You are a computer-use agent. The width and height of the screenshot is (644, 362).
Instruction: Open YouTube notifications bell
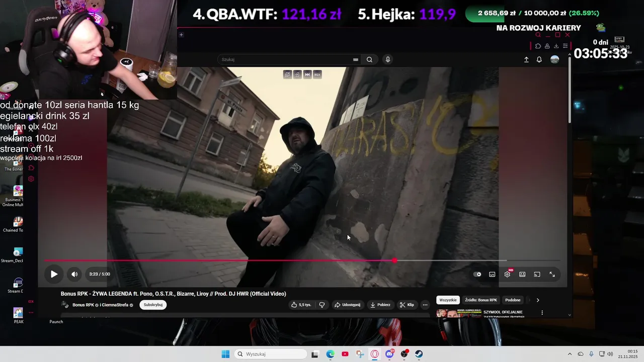pyautogui.click(x=539, y=59)
